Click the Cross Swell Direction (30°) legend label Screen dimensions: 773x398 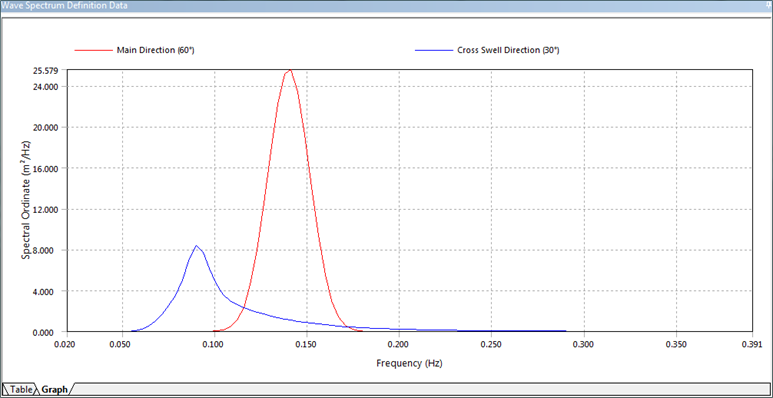[x=508, y=50]
